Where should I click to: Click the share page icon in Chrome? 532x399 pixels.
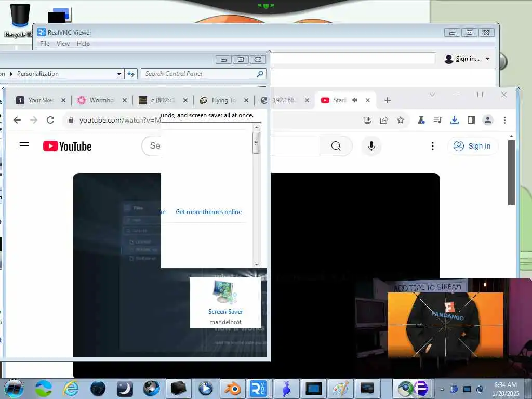[x=384, y=120]
